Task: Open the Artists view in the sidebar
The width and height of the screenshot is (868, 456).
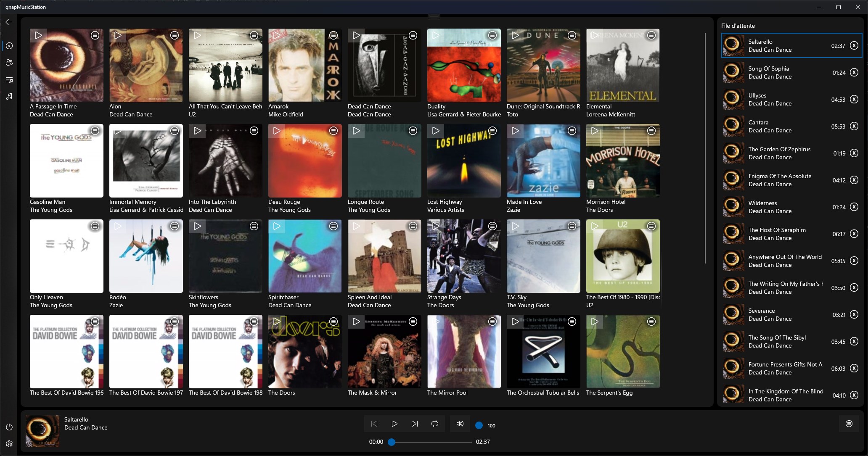Action: [x=9, y=63]
